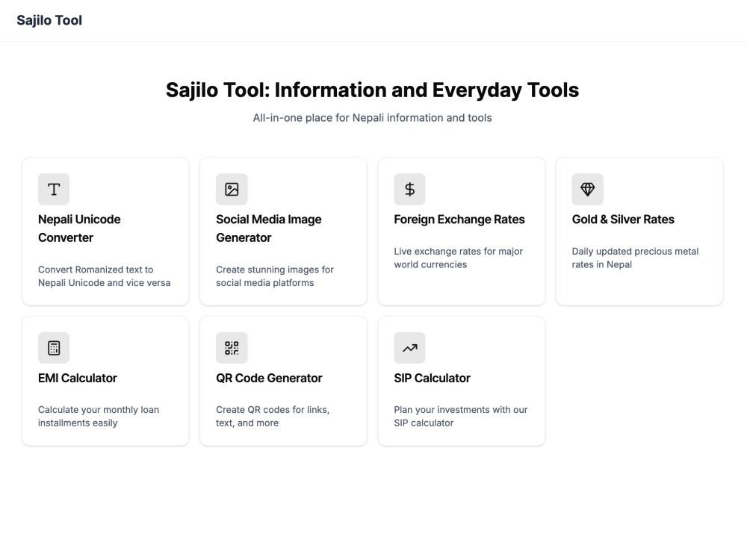The image size is (747, 560).
Task: Click 'Create stunning images for social media' text
Action: pyautogui.click(x=275, y=276)
